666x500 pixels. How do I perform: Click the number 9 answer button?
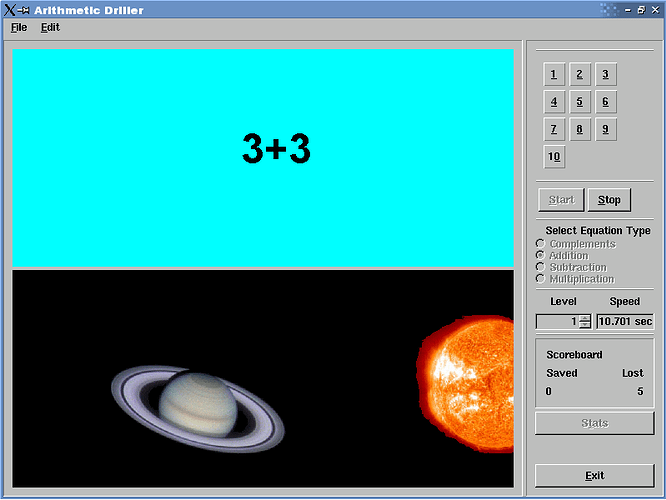click(x=605, y=129)
